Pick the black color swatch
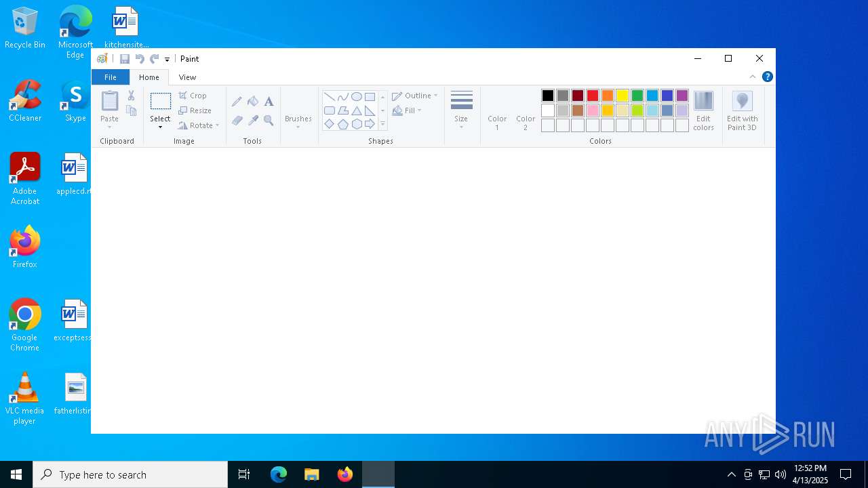This screenshot has width=868, height=488. tap(548, 96)
